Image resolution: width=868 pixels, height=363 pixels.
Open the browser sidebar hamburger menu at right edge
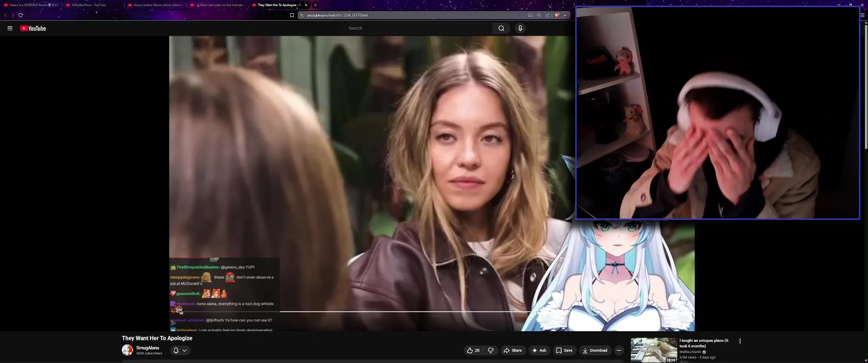[862, 15]
